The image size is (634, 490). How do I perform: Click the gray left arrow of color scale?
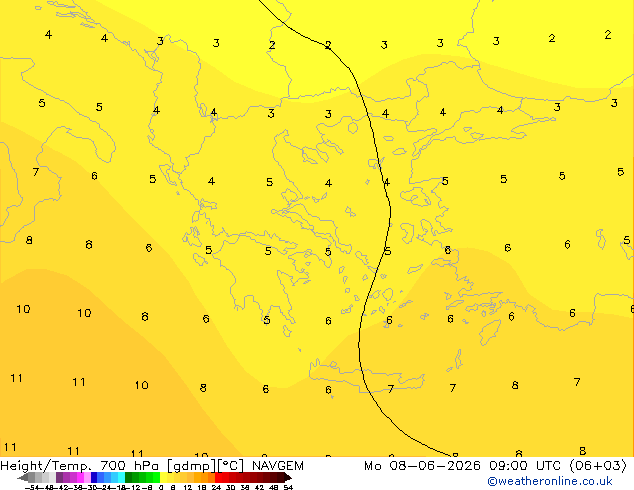pos(23,477)
